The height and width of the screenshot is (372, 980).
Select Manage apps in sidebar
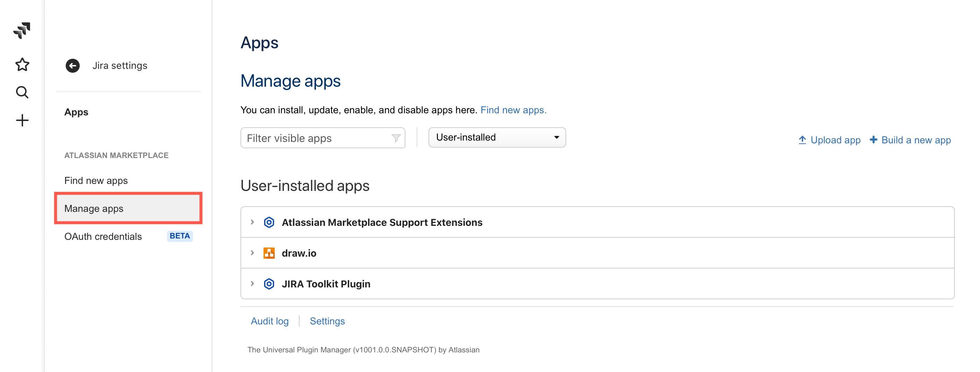(x=94, y=209)
